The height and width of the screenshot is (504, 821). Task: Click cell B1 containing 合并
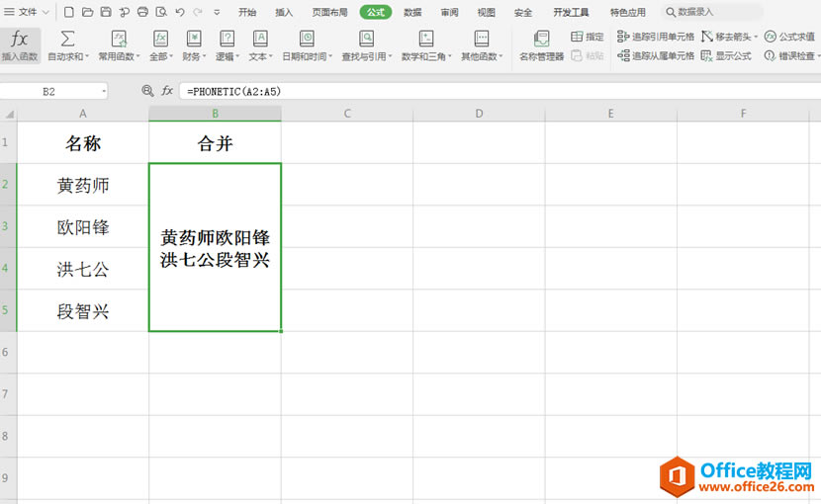pyautogui.click(x=215, y=142)
